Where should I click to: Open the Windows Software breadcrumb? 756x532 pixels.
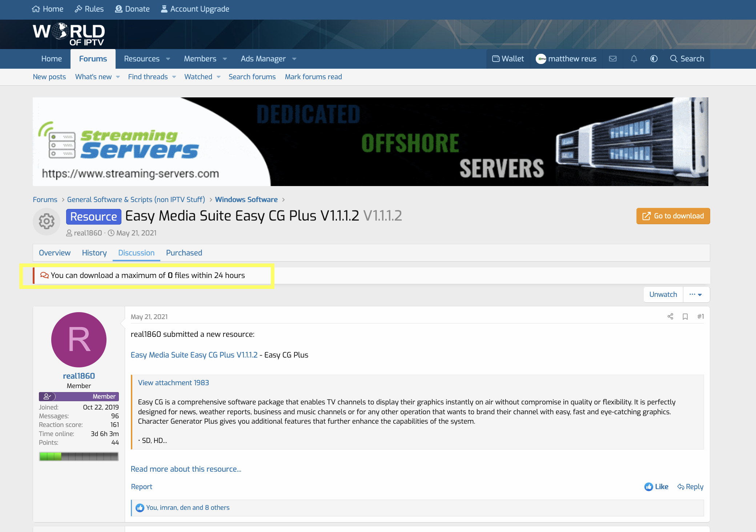point(246,199)
